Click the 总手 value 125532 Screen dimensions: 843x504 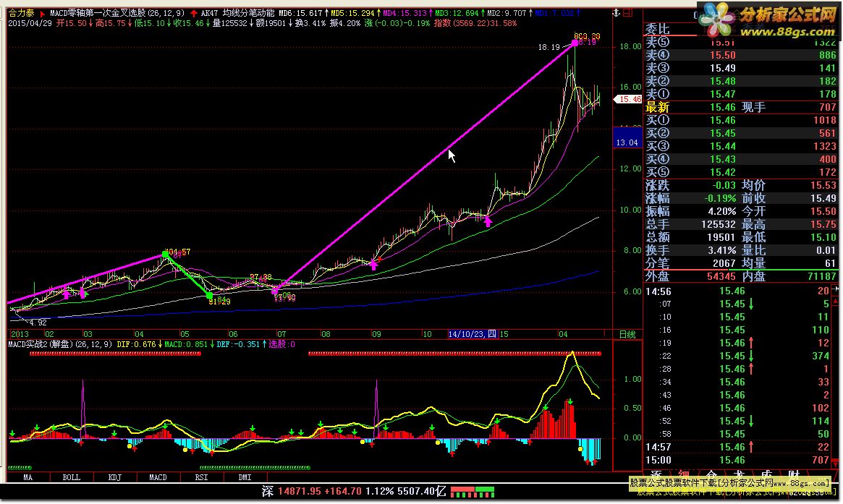click(719, 224)
